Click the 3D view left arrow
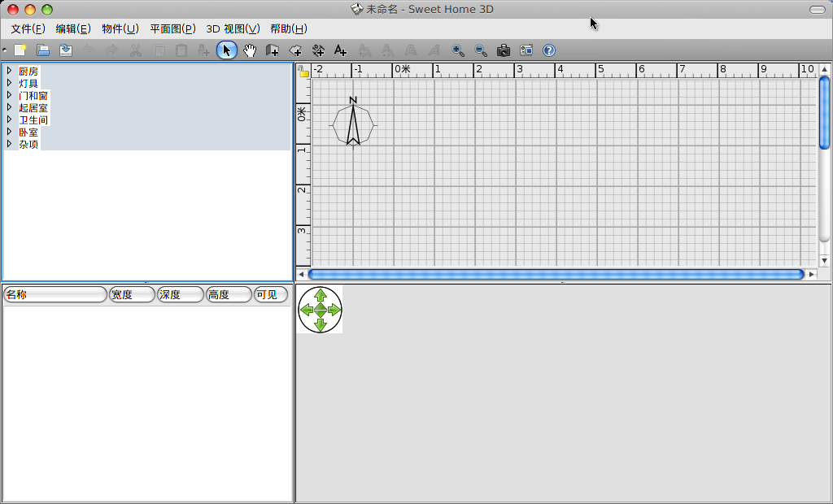This screenshot has width=833, height=504. point(307,310)
